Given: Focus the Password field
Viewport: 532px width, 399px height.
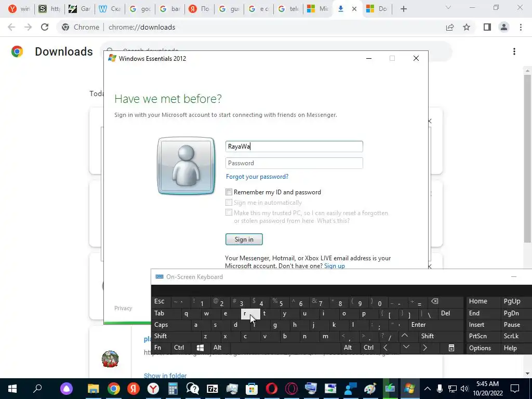Looking at the screenshot, I should (x=294, y=163).
